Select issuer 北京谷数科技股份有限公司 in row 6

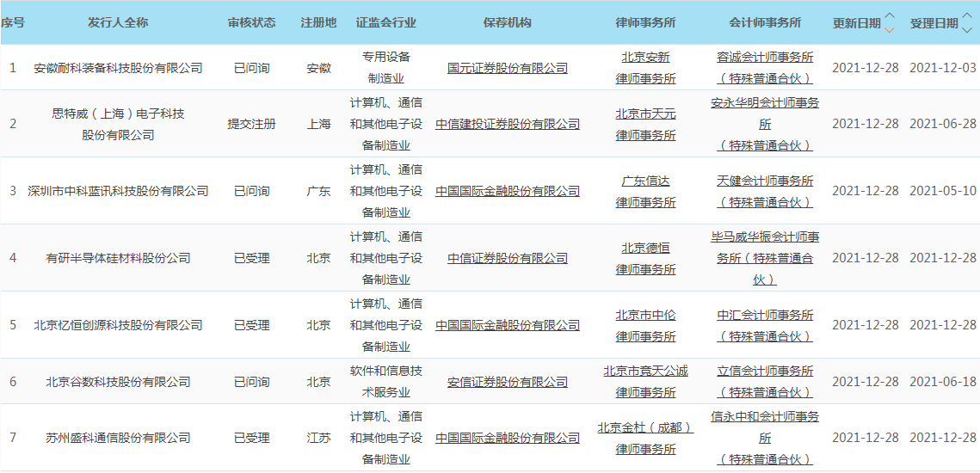click(x=118, y=382)
